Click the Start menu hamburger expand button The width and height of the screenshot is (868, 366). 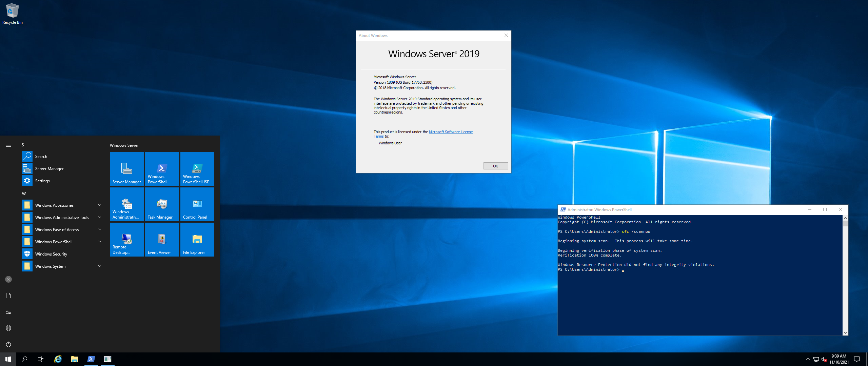[x=8, y=145]
